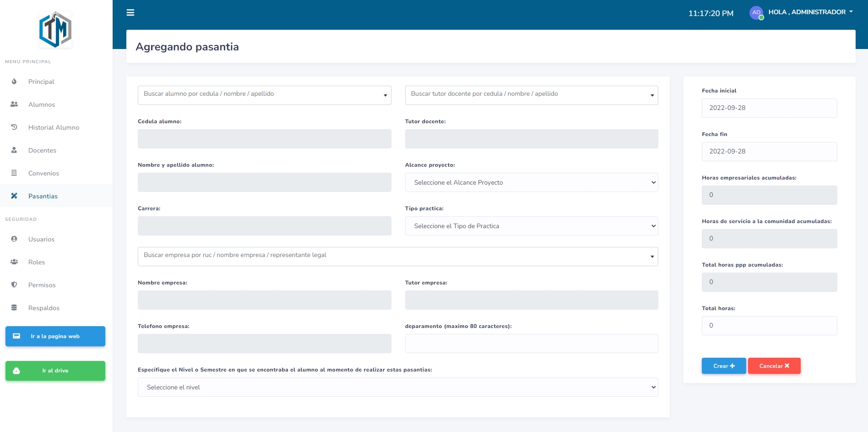Viewport: 868px width, 432px height.
Task: Expand the Alcance Proyecto select
Action: [532, 182]
